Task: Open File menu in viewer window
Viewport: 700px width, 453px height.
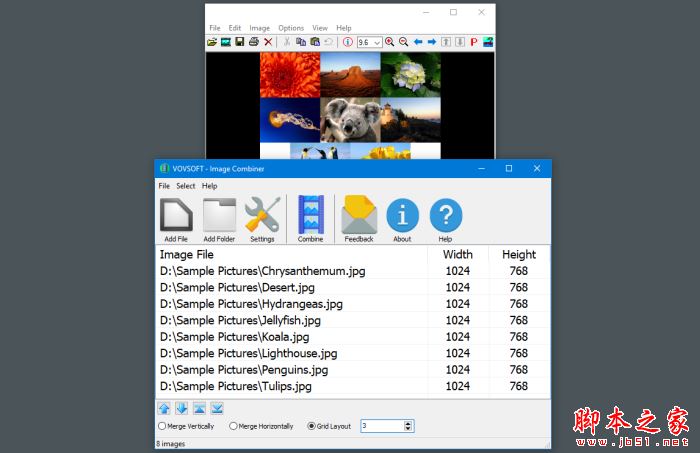Action: (215, 28)
